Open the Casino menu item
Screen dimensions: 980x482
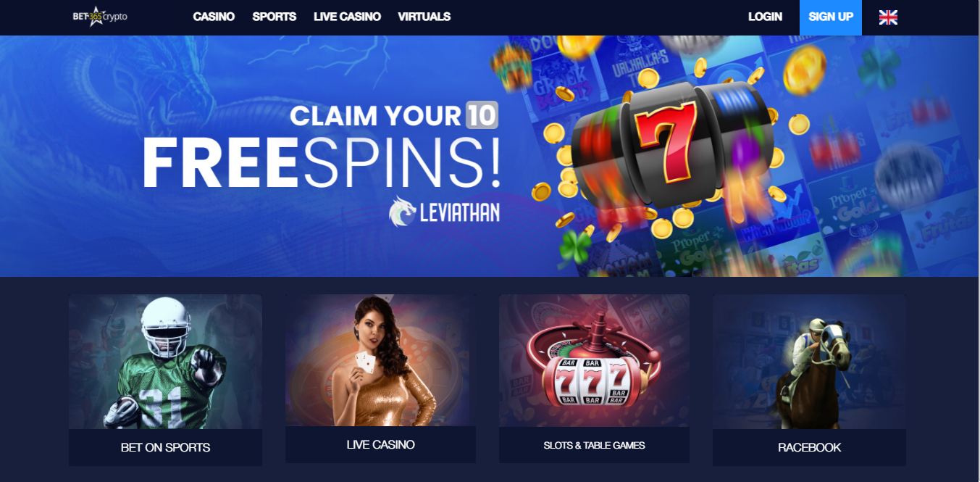tap(214, 17)
